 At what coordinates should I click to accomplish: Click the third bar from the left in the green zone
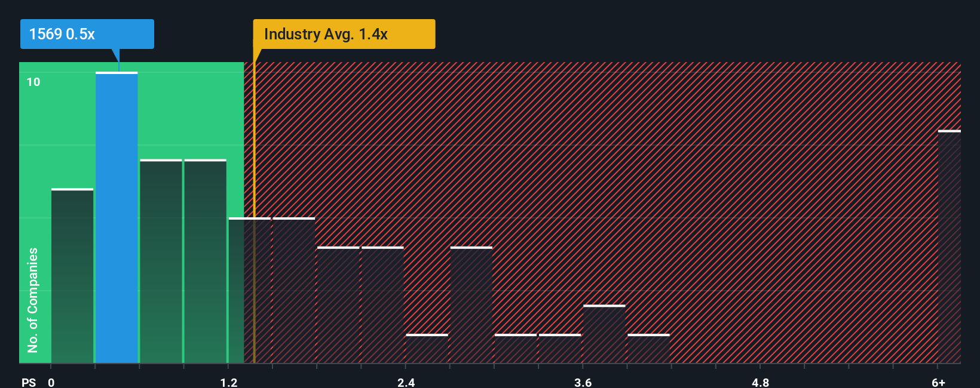161,261
